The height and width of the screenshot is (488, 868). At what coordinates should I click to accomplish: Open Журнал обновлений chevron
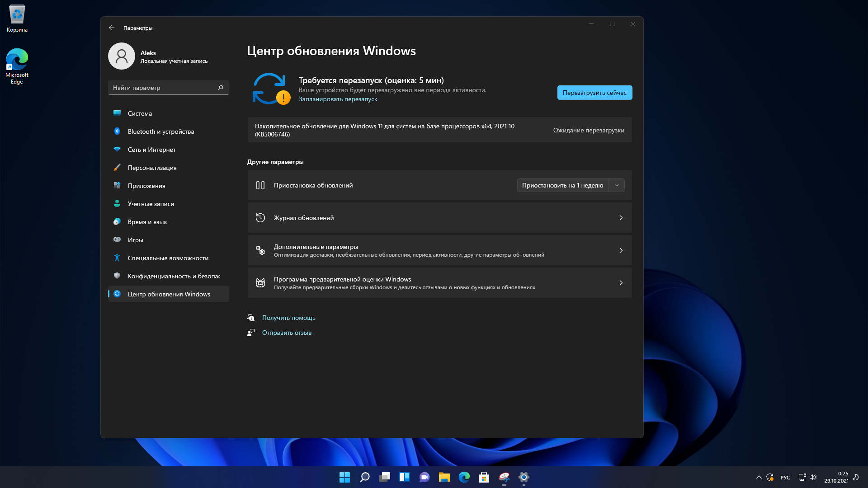pyautogui.click(x=621, y=218)
